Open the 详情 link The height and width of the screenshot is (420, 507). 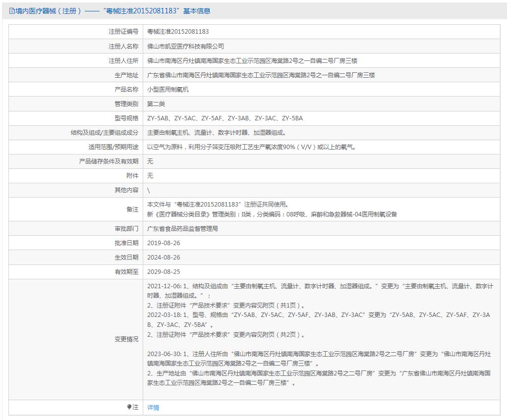(x=153, y=408)
